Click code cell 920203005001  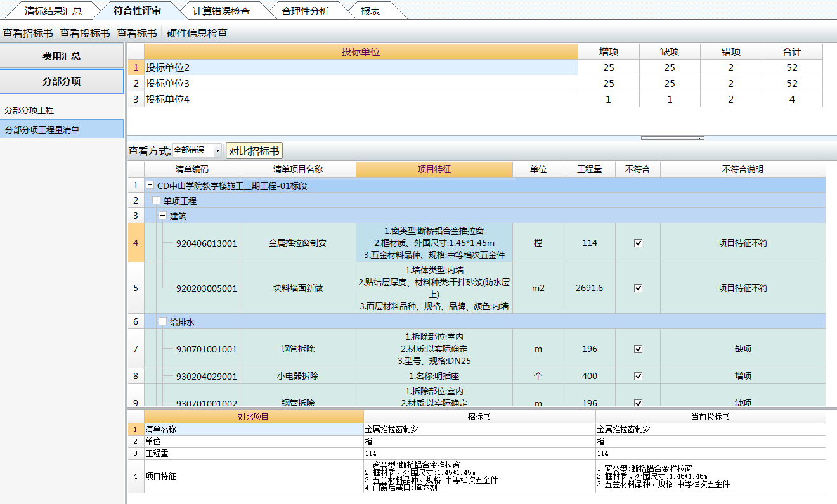tap(207, 288)
